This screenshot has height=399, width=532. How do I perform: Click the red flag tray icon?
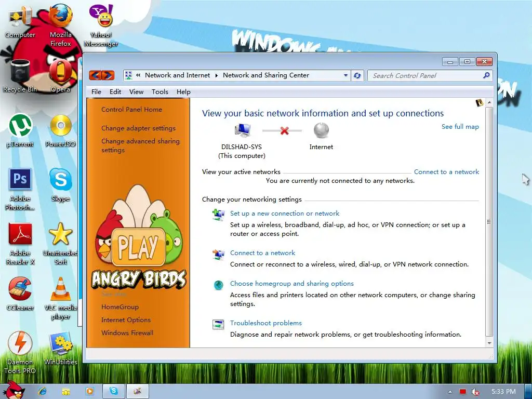[x=463, y=392]
